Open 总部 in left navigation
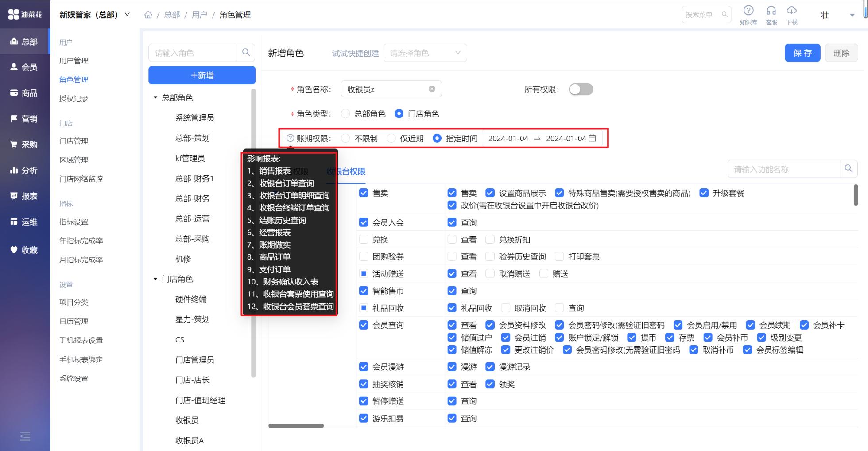The height and width of the screenshot is (451, 868). [x=25, y=42]
